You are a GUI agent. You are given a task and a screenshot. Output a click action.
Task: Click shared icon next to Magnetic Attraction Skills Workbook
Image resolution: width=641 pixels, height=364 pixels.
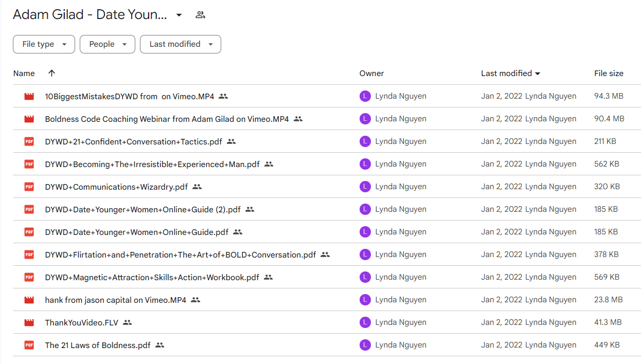pyautogui.click(x=269, y=277)
